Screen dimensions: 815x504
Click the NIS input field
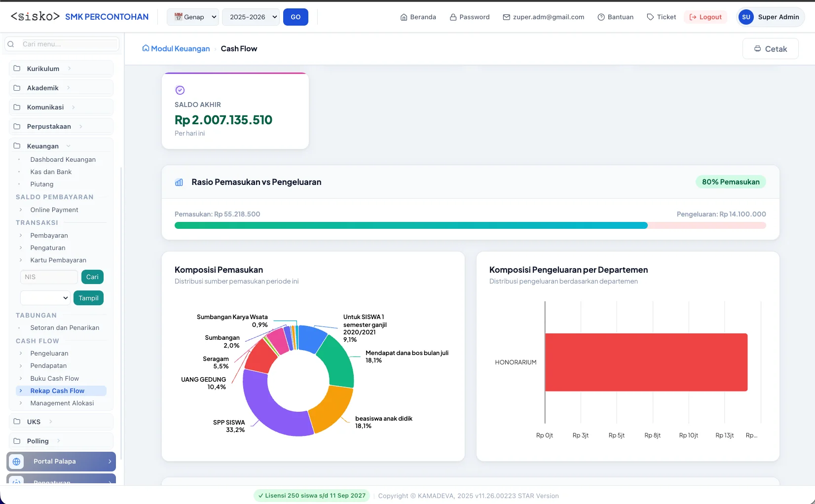click(x=49, y=277)
